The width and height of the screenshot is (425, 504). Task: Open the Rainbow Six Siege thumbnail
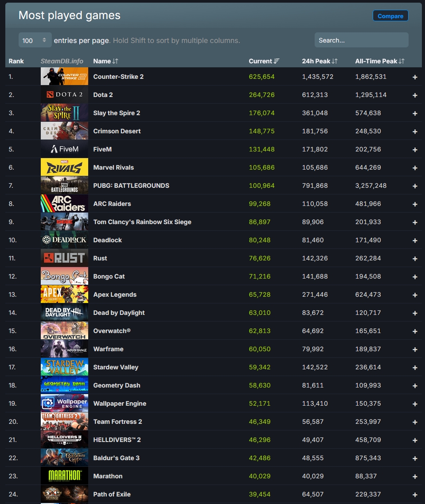click(64, 221)
